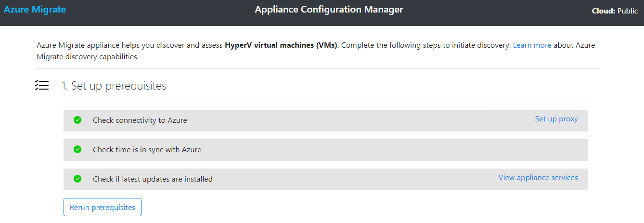644x223 pixels.
Task: Open the Learn more link
Action: coord(532,45)
